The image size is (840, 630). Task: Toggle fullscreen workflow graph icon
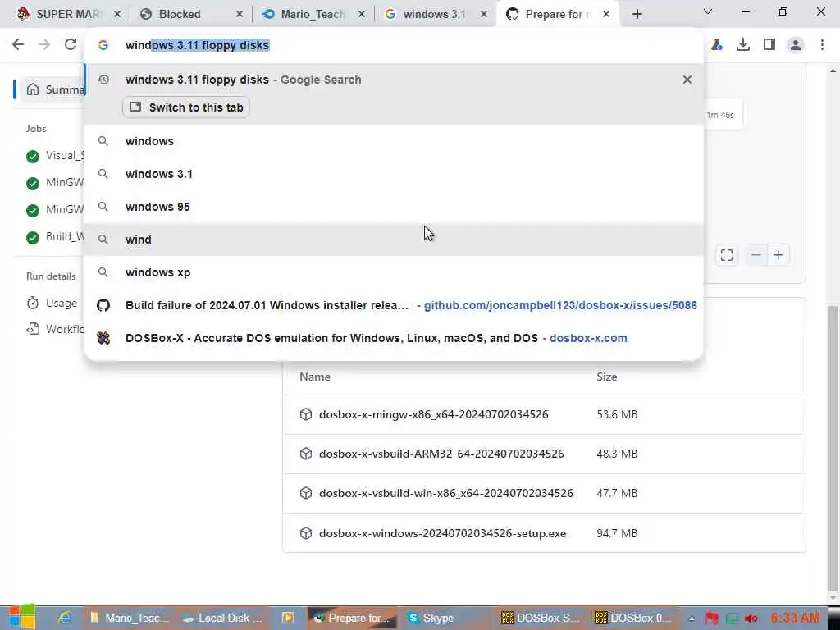pos(727,256)
